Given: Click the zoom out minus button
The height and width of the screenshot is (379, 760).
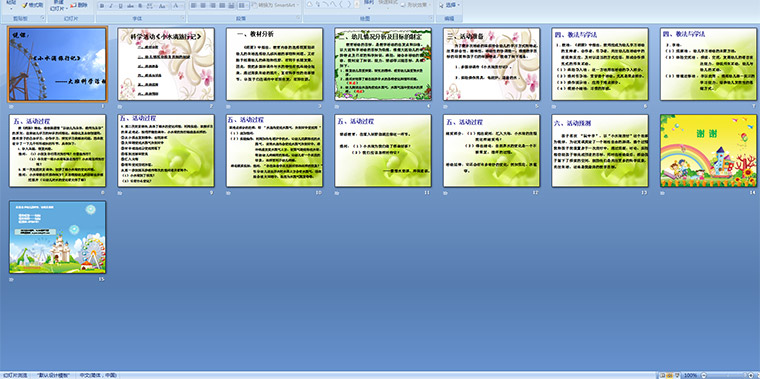Looking at the screenshot, I should click(704, 375).
